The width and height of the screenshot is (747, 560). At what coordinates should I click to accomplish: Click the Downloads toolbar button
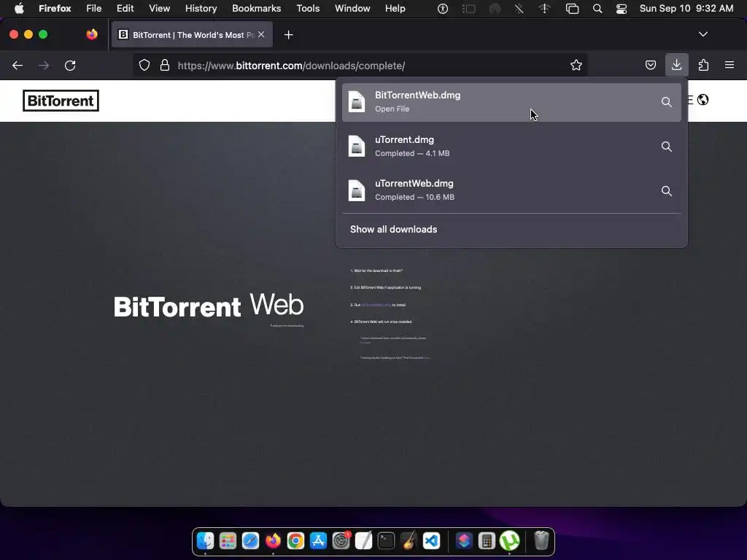click(676, 65)
